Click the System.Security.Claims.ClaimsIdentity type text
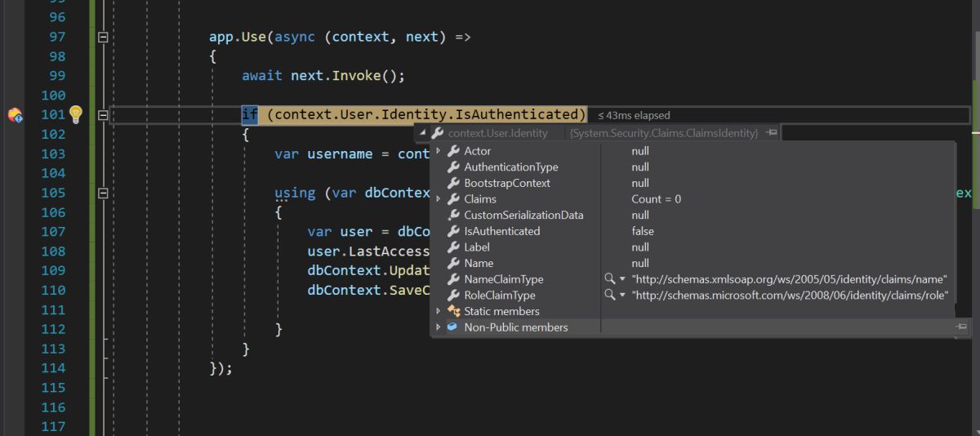Viewport: 980px width, 436px height. (x=664, y=132)
